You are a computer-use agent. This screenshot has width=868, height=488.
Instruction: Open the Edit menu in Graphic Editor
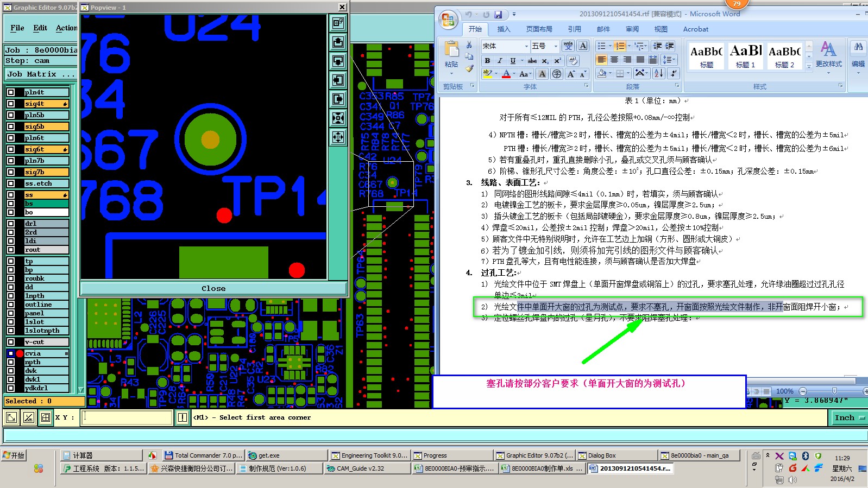pyautogui.click(x=40, y=28)
